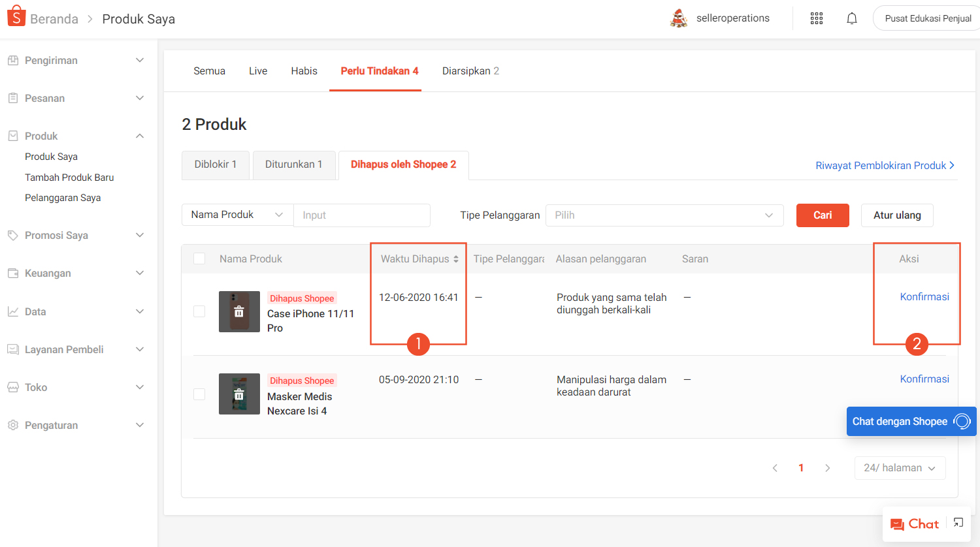Viewport: 980px width, 547px height.
Task: Expand chat window with arrow icon
Action: [x=958, y=523]
